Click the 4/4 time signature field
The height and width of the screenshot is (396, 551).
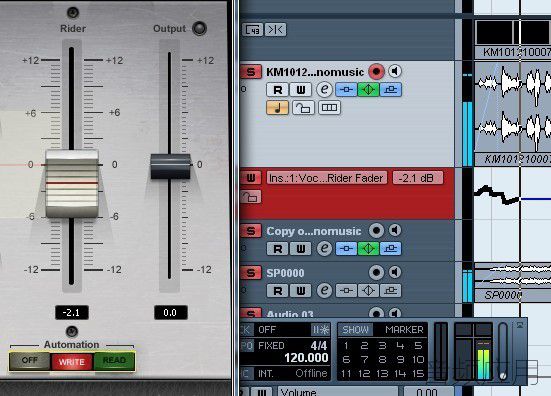coord(319,346)
